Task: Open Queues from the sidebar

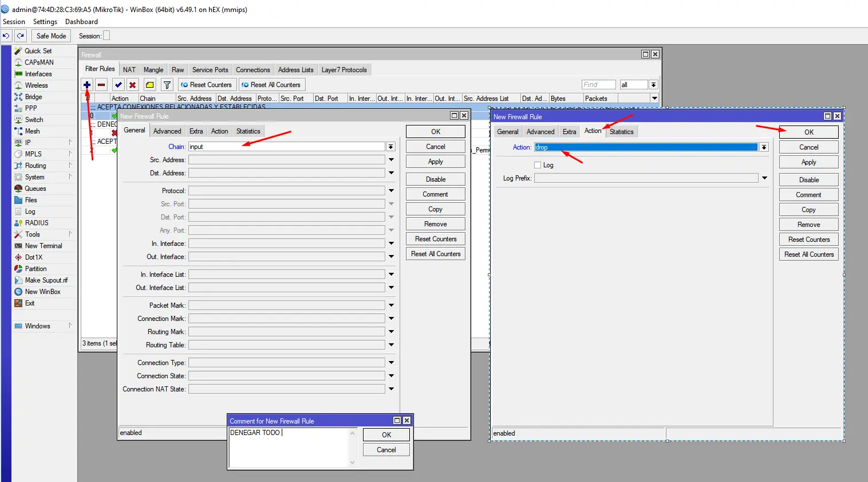Action: [35, 189]
